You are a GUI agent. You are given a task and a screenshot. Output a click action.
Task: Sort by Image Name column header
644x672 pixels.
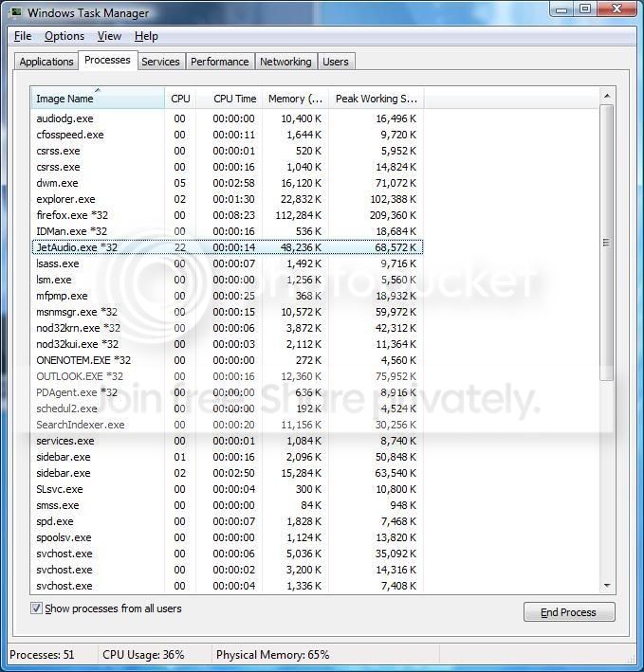[x=98, y=99]
